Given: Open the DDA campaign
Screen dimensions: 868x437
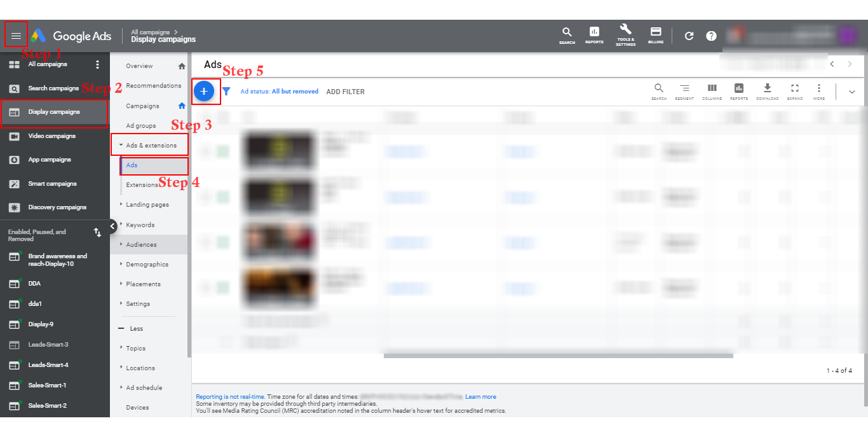Looking at the screenshot, I should (x=34, y=284).
